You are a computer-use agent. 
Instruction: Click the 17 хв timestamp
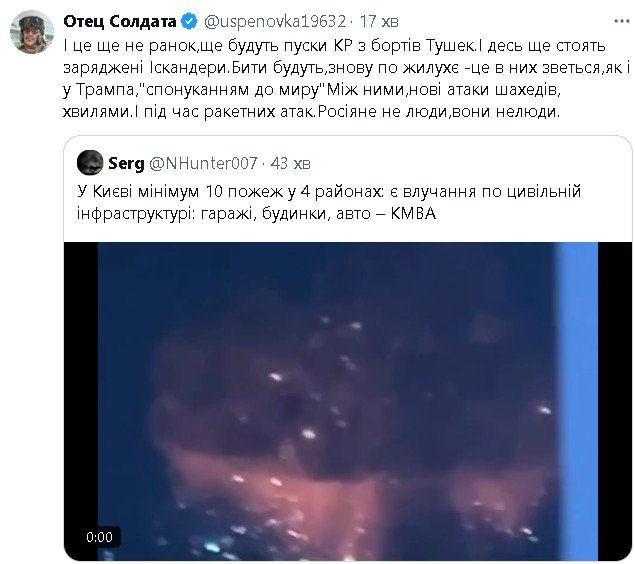(379, 21)
